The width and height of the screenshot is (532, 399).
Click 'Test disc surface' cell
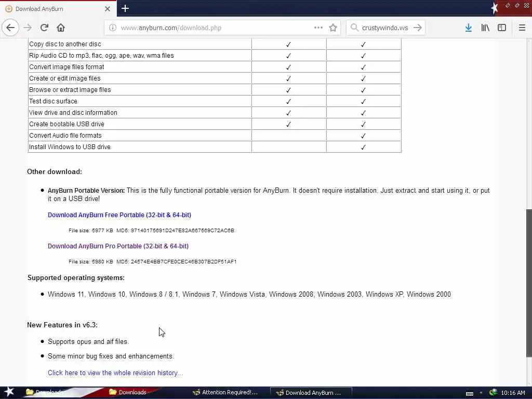pos(139,101)
